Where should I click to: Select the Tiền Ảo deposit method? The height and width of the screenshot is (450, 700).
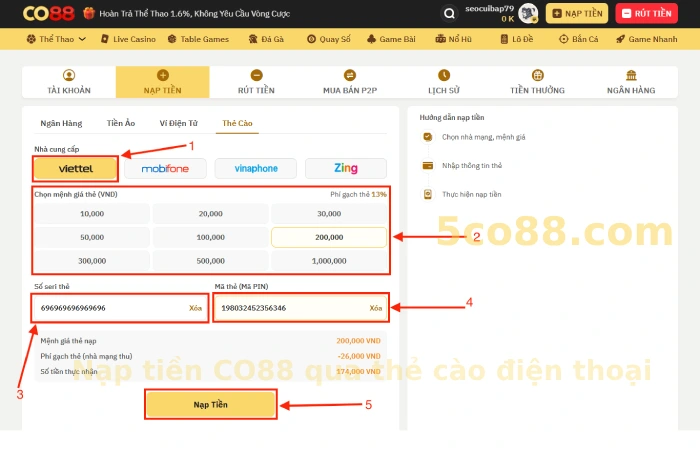point(121,123)
